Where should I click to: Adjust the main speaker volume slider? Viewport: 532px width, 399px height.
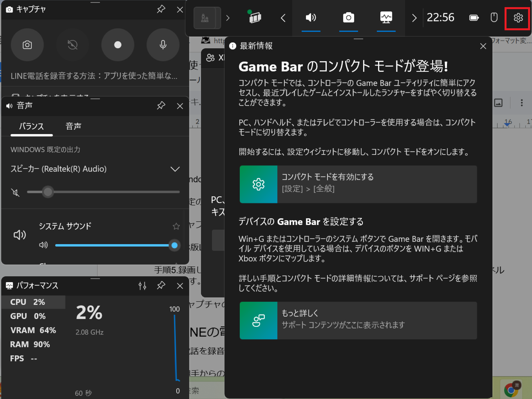104,192
